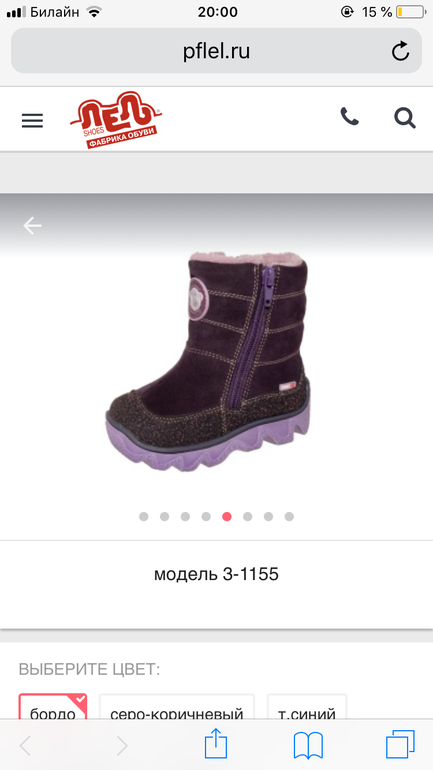The width and height of the screenshot is (433, 770).
Task: Open site search magnifier icon
Action: 405,118
